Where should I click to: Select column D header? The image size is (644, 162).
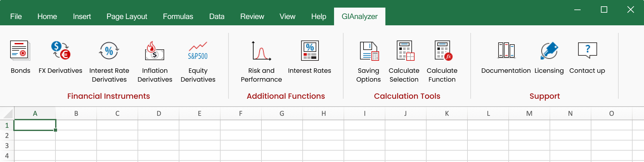(158, 114)
